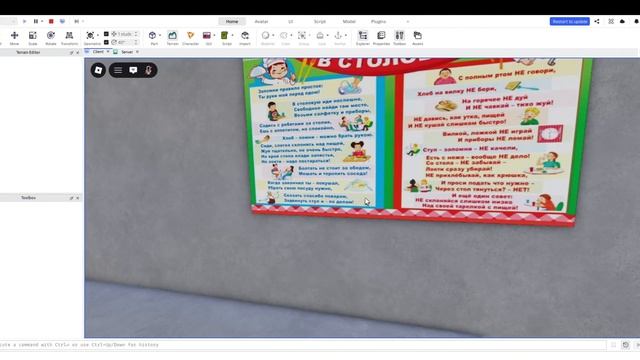640x360 pixels.
Task: Click the Character tool icon
Action: point(190,36)
